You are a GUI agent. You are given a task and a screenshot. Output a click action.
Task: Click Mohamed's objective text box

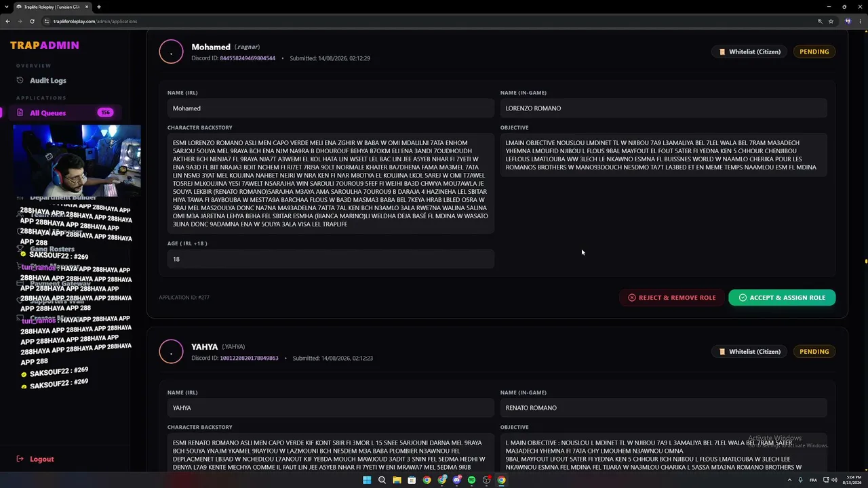(x=664, y=155)
